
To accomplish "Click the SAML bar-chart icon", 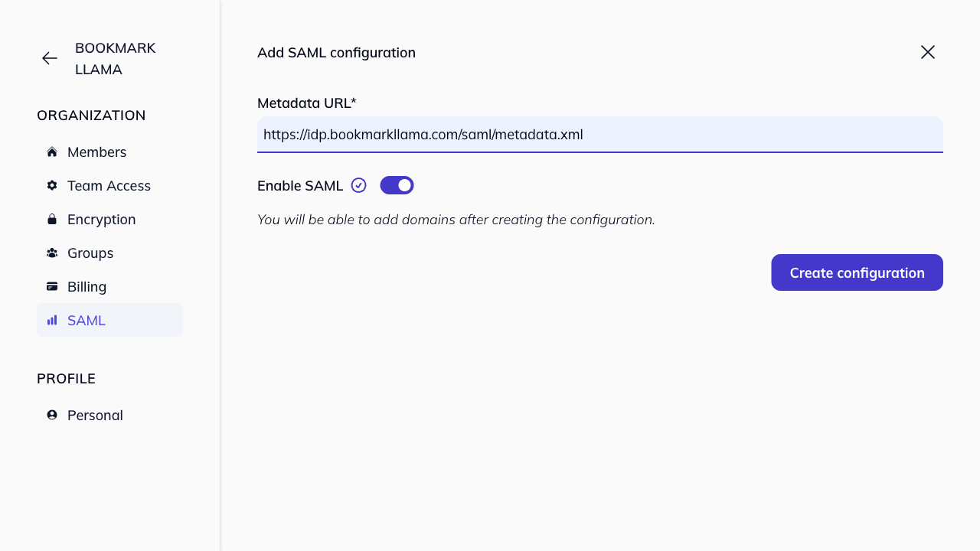I will 51,320.
